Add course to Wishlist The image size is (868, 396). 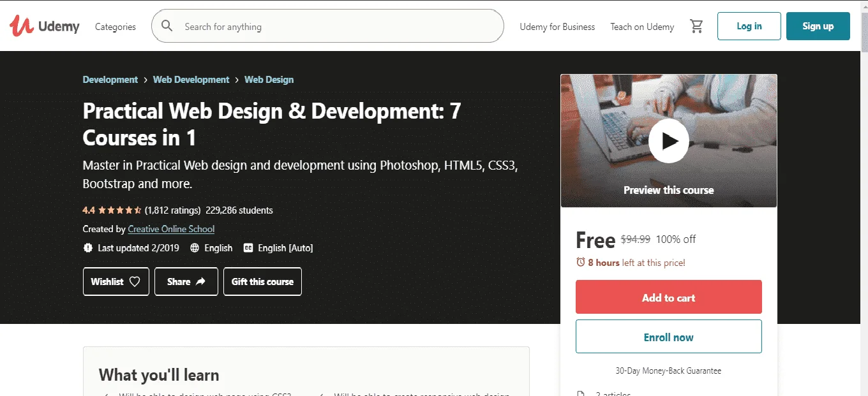point(116,281)
